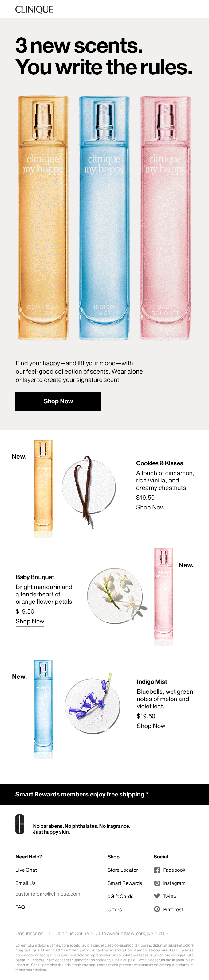Viewport: 209px width, 980px height.
Task: Open the Smart Rewards footer link
Action: point(124,883)
